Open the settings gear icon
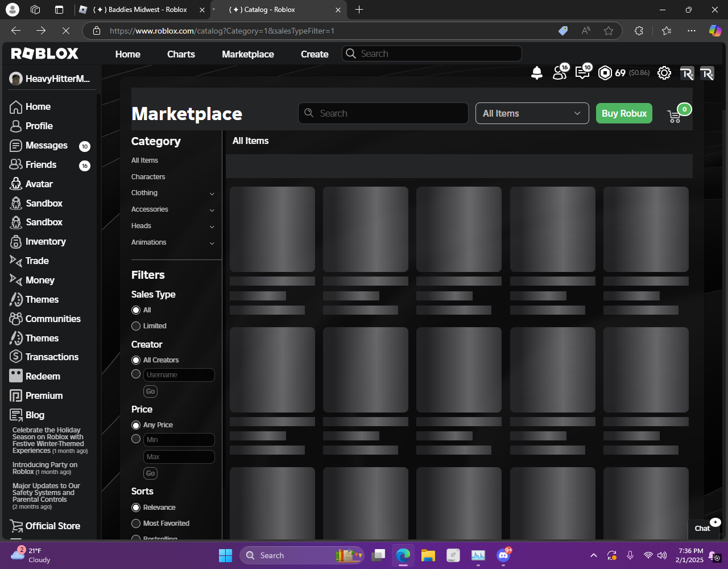The height and width of the screenshot is (569, 728). tap(664, 73)
